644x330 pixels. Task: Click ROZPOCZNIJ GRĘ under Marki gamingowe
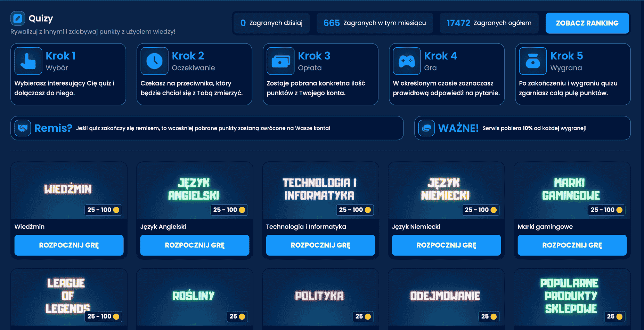[x=572, y=245]
